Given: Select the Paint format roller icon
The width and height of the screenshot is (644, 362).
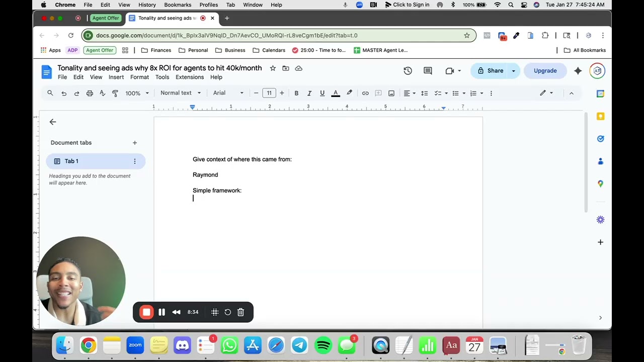Looking at the screenshot, I should click(x=115, y=93).
